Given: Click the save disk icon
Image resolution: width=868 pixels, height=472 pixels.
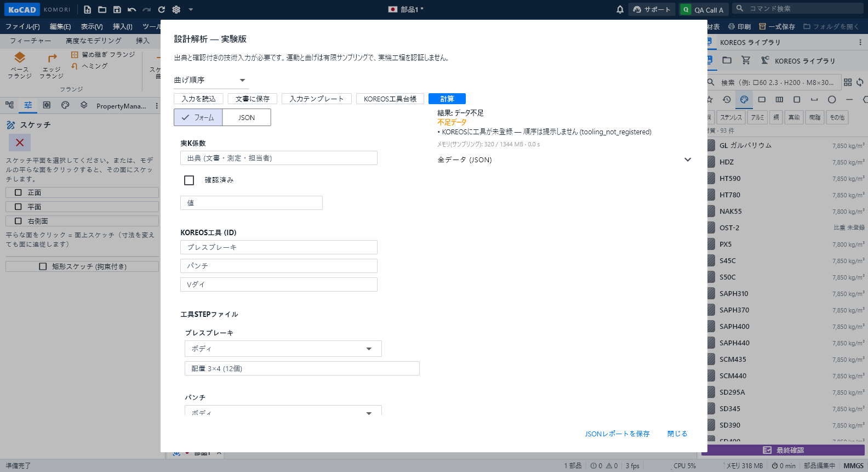Looking at the screenshot, I should (117, 9).
